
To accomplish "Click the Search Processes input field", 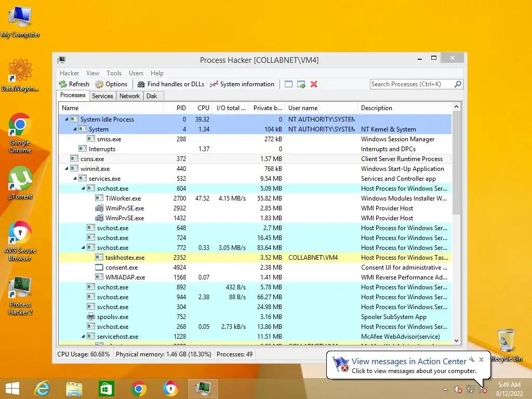I will click(412, 84).
